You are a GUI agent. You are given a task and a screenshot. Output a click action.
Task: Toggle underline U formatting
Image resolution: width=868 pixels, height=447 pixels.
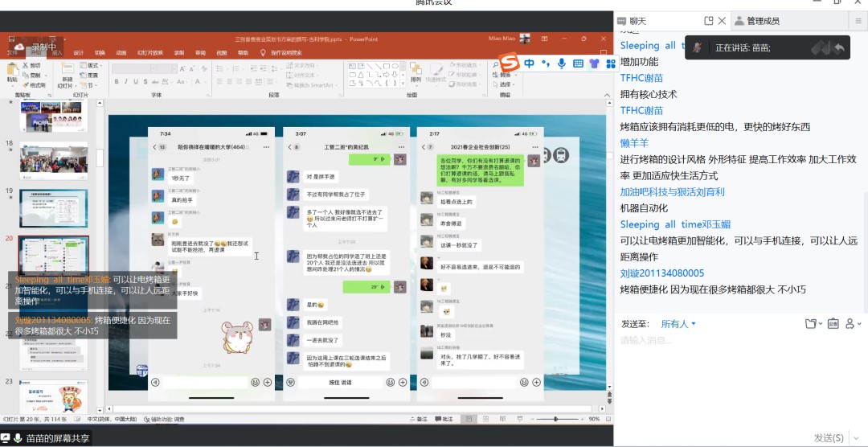tap(135, 81)
